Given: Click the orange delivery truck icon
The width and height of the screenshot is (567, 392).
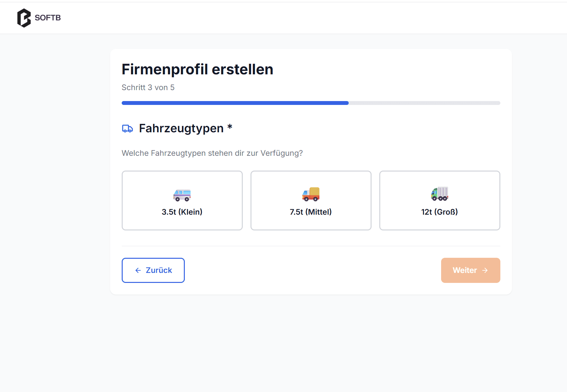Looking at the screenshot, I should click(x=311, y=194).
